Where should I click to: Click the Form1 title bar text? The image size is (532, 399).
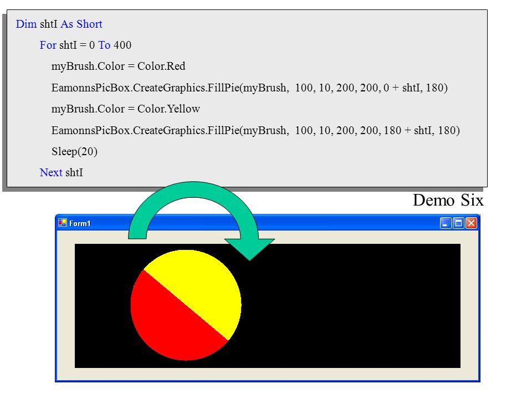click(x=80, y=223)
